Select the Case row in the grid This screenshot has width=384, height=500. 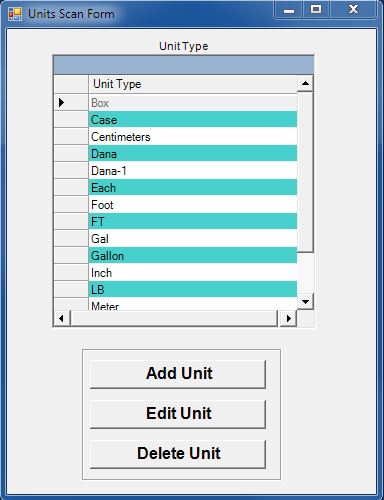click(193, 120)
